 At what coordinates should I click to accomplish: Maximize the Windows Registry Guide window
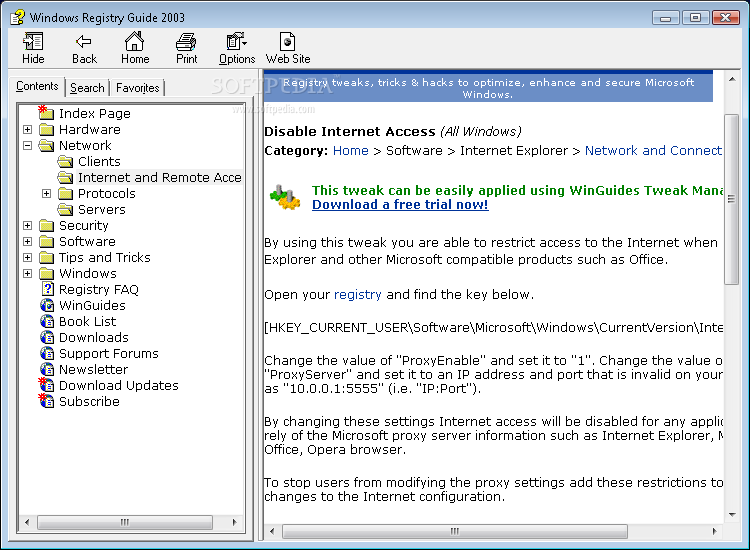[695, 18]
